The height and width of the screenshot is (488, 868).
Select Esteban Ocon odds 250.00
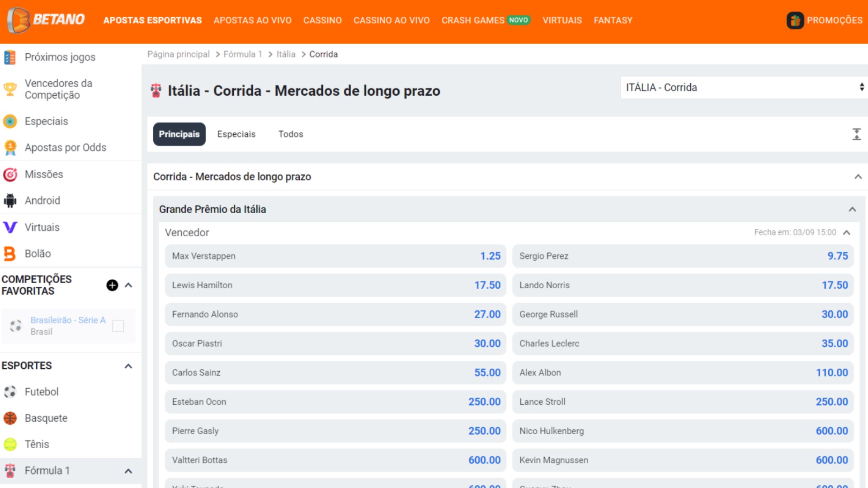335,402
